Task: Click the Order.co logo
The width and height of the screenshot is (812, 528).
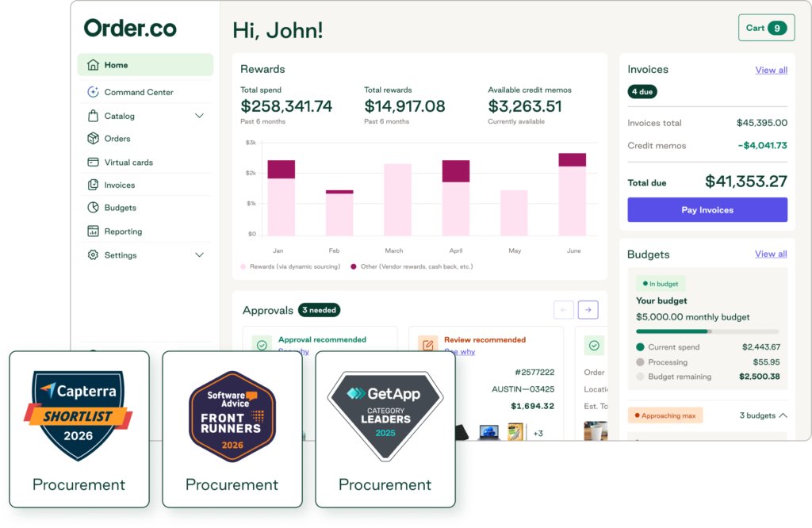Action: tap(130, 28)
